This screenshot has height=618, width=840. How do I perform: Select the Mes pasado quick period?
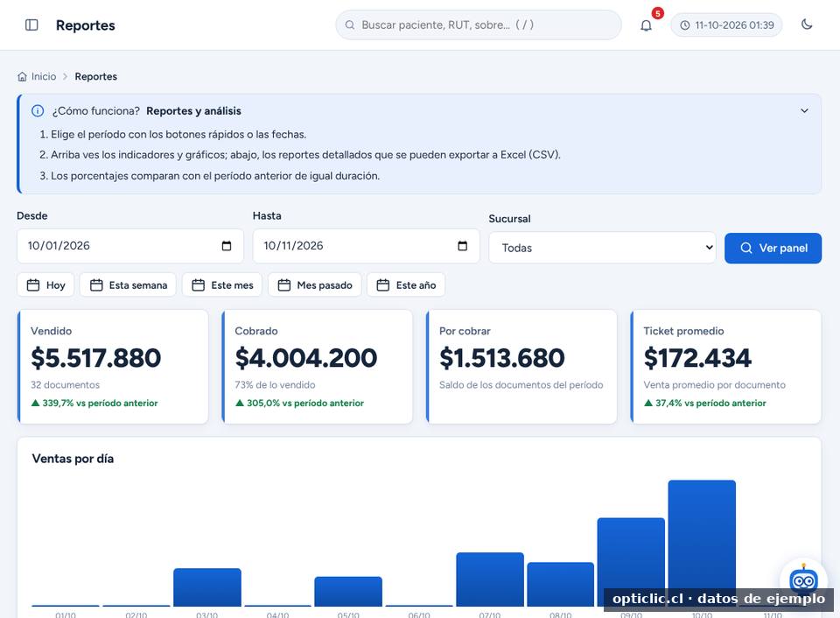[314, 285]
